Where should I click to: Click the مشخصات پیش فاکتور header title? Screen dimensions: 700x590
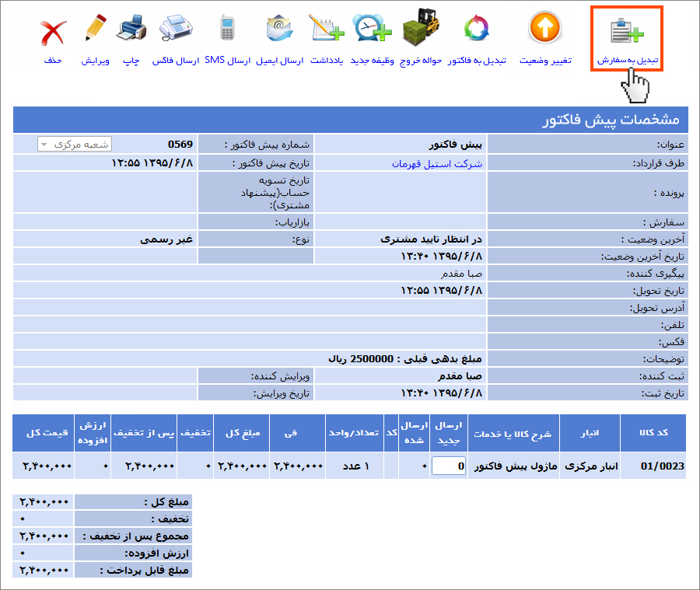coord(611,120)
